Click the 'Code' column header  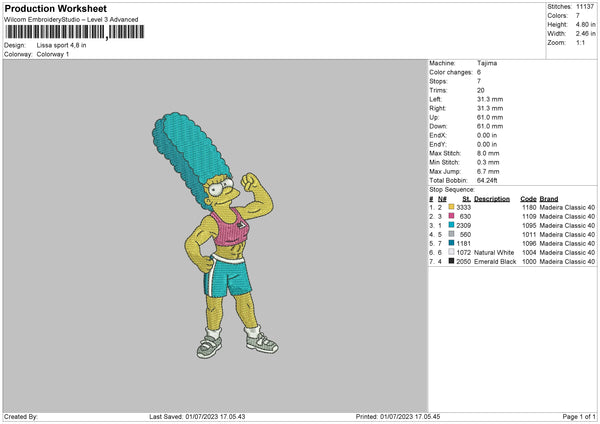(528, 199)
